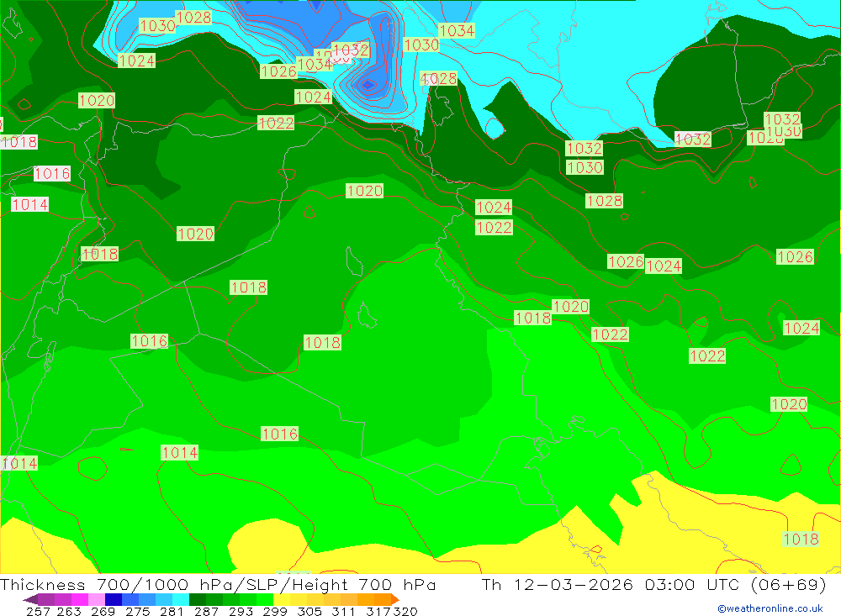Image resolution: width=841 pixels, height=616 pixels.
Task: Select legend value 275
Action: click(137, 611)
